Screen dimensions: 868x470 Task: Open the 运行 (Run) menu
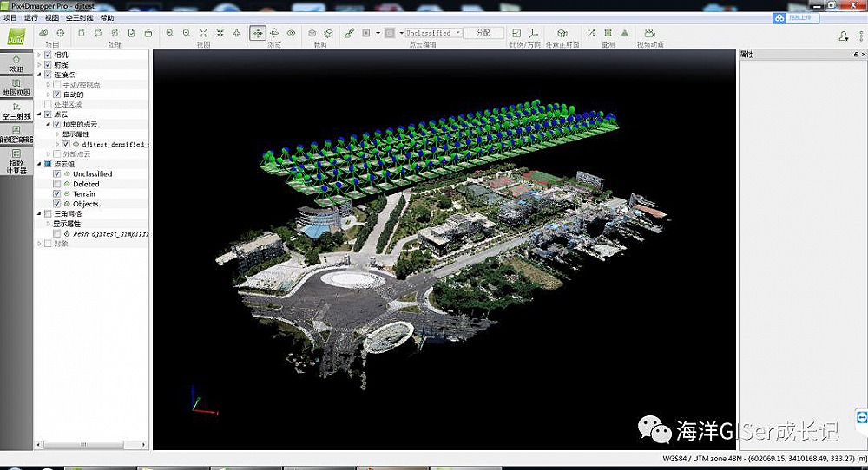(31, 17)
